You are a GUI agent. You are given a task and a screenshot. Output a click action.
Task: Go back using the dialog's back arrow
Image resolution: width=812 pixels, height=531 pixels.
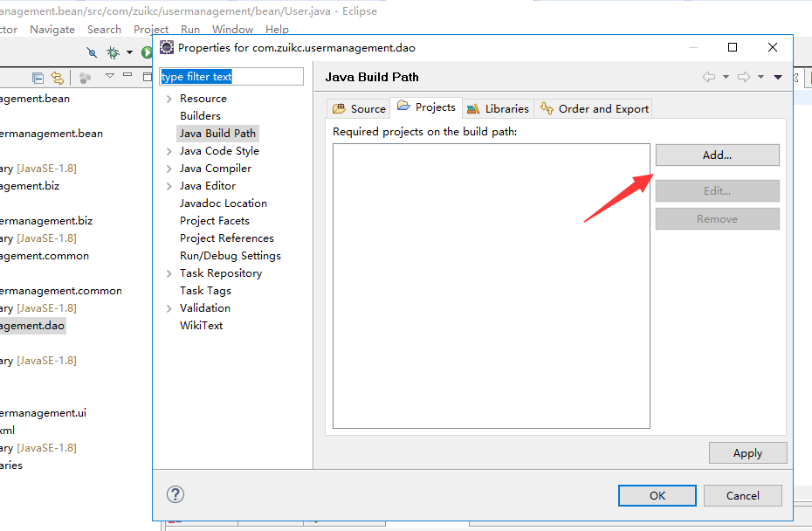tap(708, 77)
